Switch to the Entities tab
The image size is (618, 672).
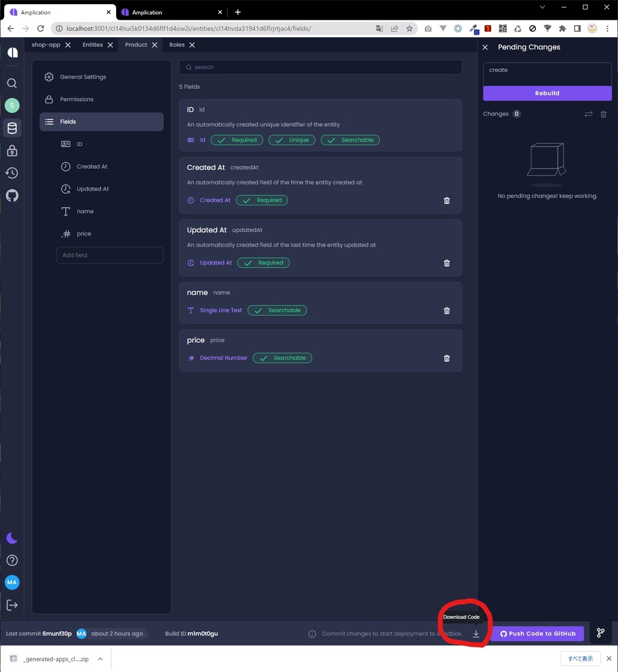tap(93, 44)
